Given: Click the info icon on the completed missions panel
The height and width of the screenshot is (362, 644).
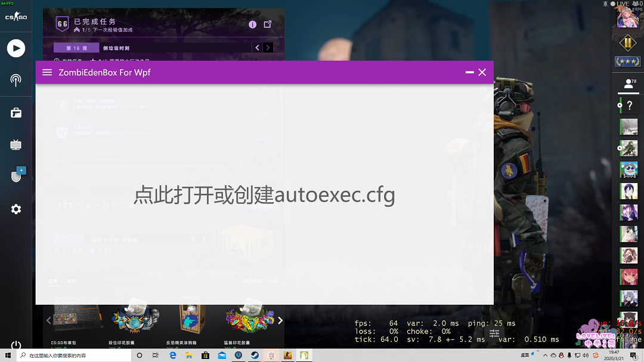Looking at the screenshot, I should [x=252, y=24].
